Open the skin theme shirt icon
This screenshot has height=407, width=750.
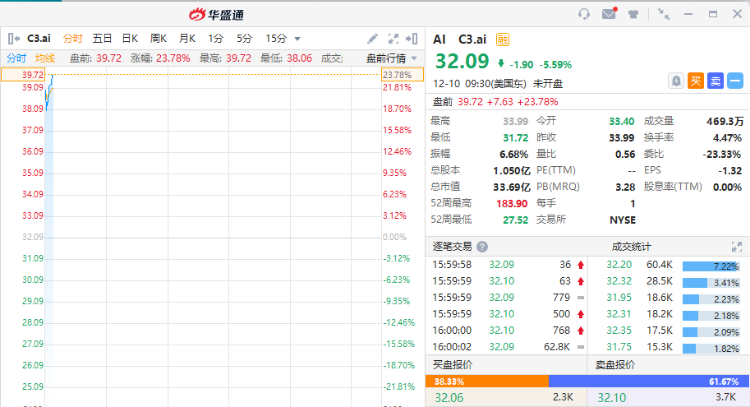pyautogui.click(x=633, y=13)
